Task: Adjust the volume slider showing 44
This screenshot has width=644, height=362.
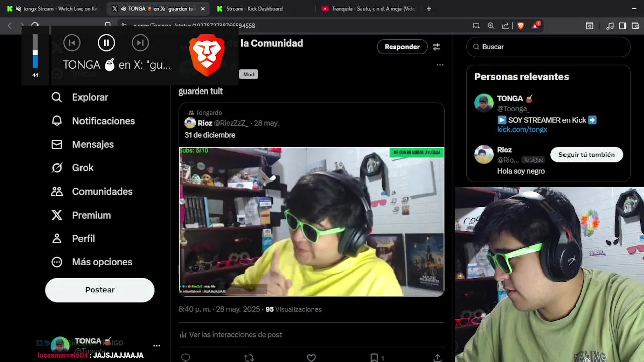Action: tap(35, 51)
